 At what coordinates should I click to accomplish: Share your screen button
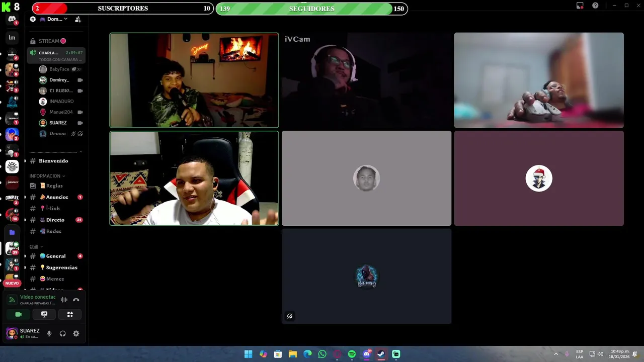pos(44,314)
